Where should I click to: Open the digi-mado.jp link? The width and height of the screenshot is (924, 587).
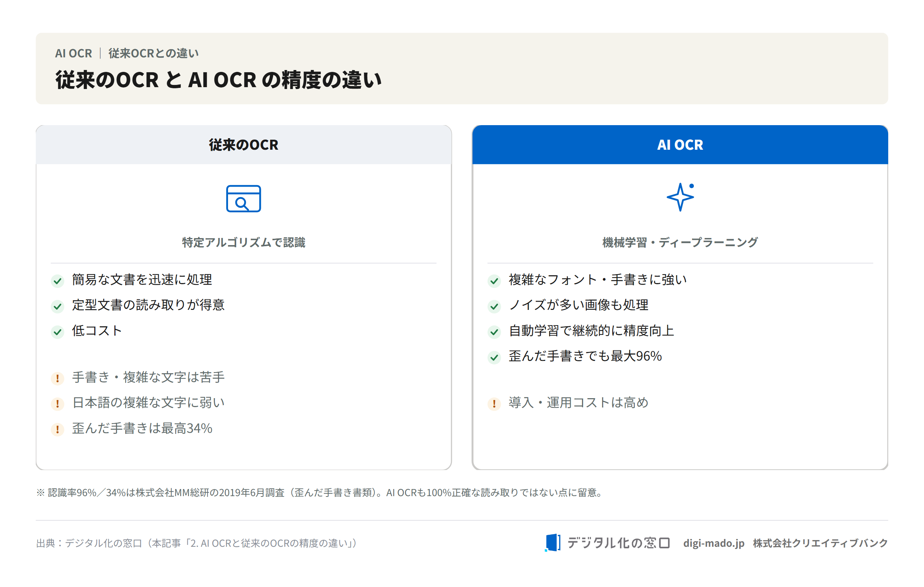(x=714, y=543)
